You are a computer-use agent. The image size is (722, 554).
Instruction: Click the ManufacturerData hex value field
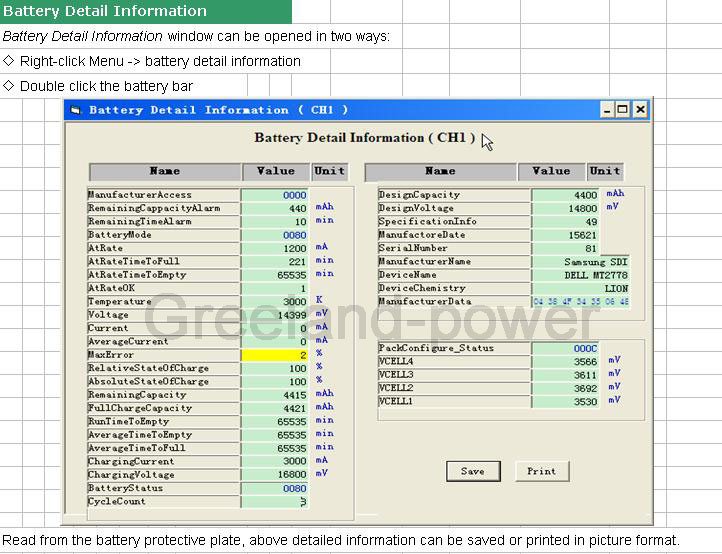(580, 302)
